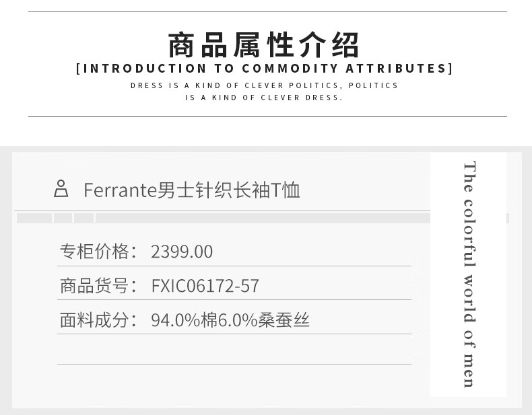Image resolution: width=532 pixels, height=415 pixels.
Task: Click the second small gray segment of bar
Action: 63,218
